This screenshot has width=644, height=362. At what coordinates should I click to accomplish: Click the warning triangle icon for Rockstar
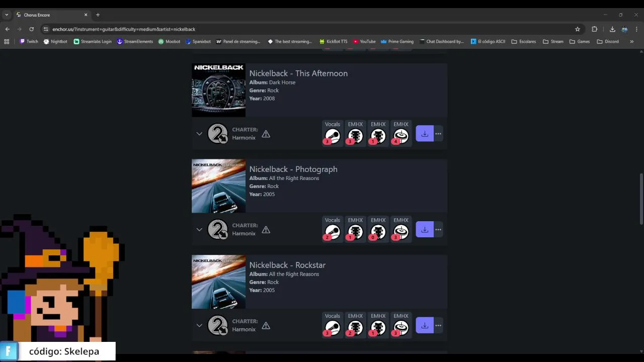[266, 326]
